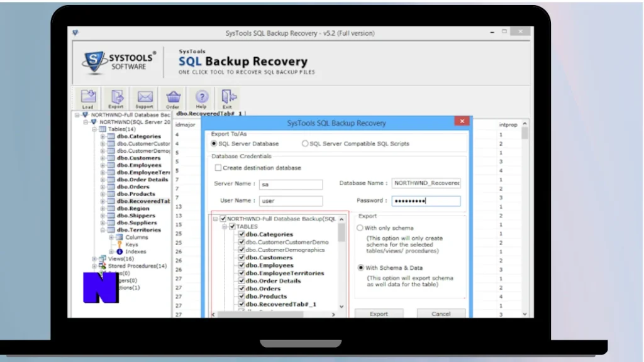644x362 pixels.
Task: Collapse the TABLES node in dialog
Action: point(225,226)
